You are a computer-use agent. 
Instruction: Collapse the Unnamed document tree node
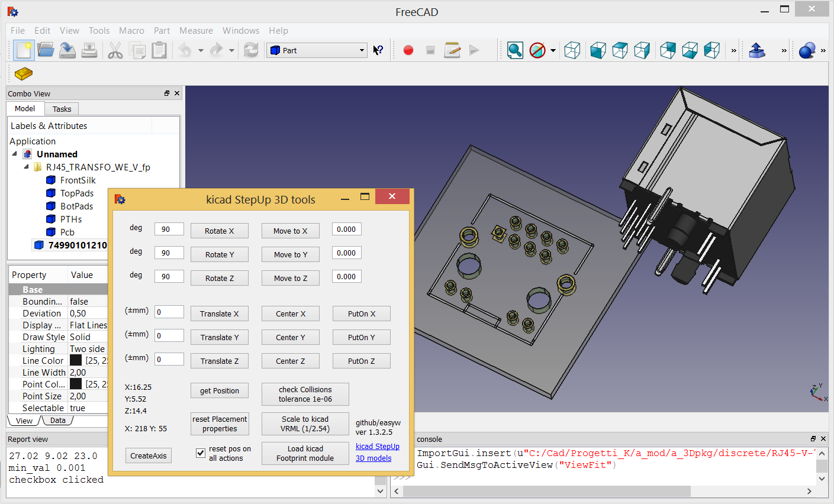15,154
